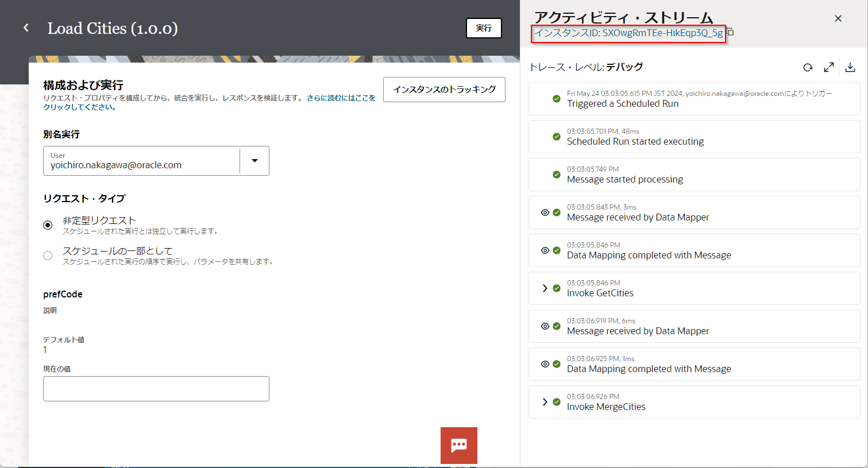Select the スケジュールの一部として radio option
This screenshot has width=868, height=468.
48,256
